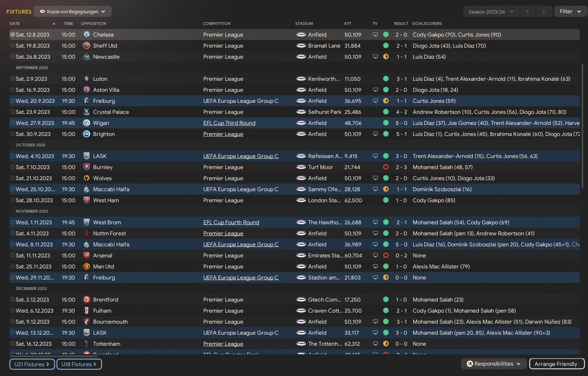The height and width of the screenshot is (376, 588).
Task: Click the Goalscorers column header
Action: (427, 23)
